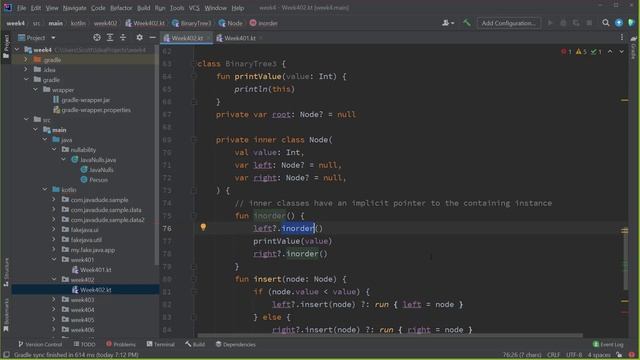Open the Dependencies tool window
640x360 pixels.
click(x=236, y=344)
